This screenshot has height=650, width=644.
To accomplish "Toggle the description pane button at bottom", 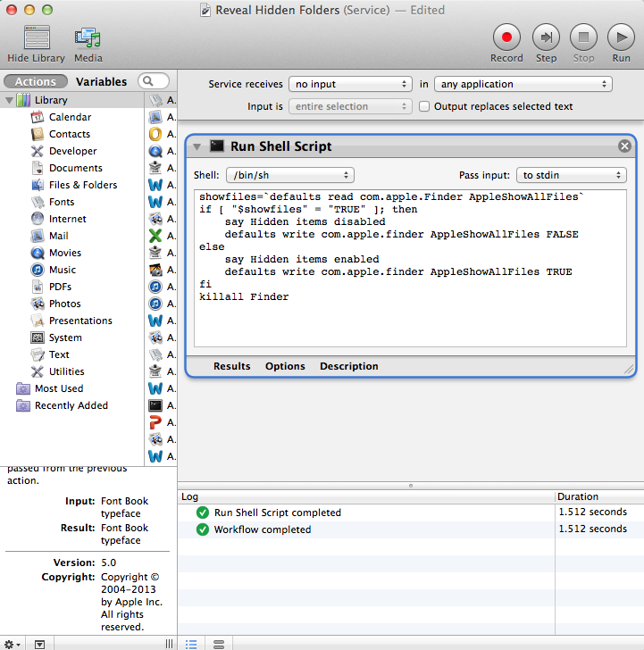I will coord(39,645).
